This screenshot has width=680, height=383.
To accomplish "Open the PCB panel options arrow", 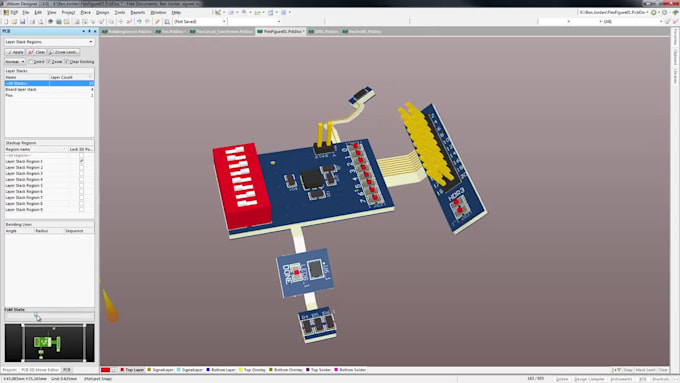I will [83, 31].
